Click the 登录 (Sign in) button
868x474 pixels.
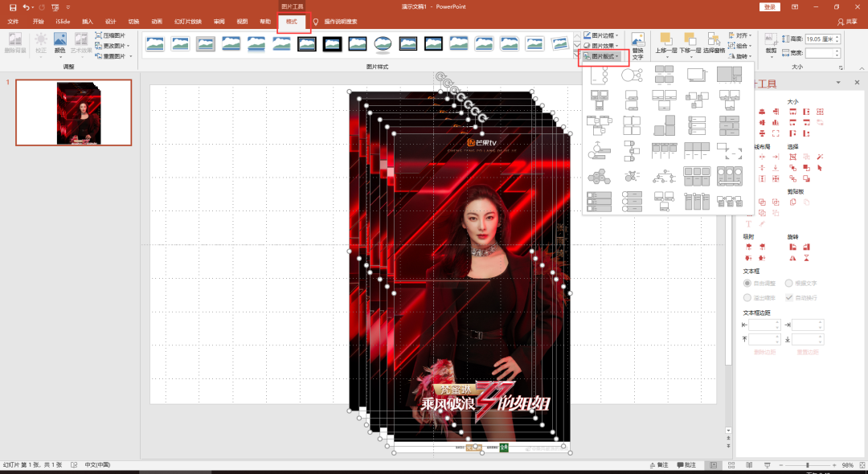(769, 7)
